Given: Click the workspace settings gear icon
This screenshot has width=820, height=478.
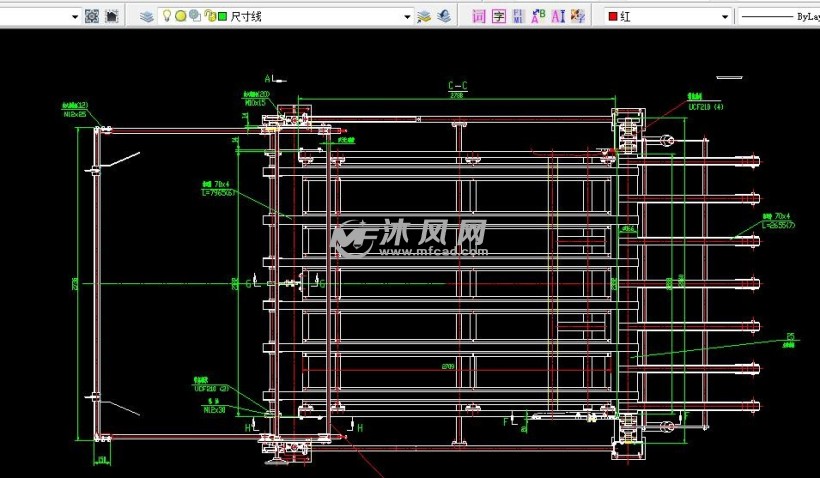Looking at the screenshot, I should tap(91, 16).
